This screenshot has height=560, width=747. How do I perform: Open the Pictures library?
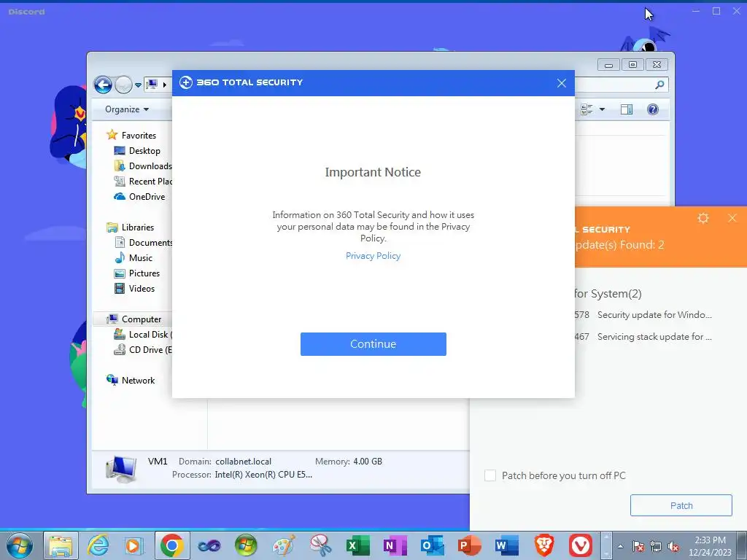137,273
